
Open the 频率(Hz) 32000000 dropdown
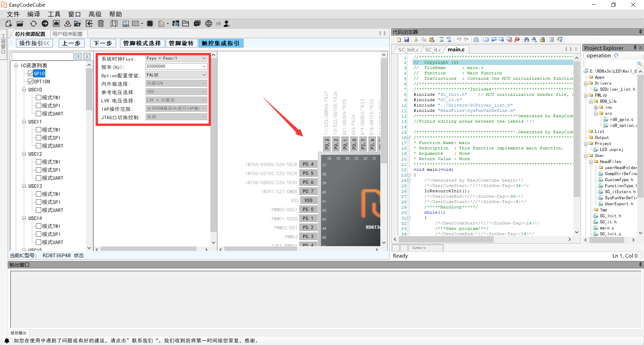point(176,66)
